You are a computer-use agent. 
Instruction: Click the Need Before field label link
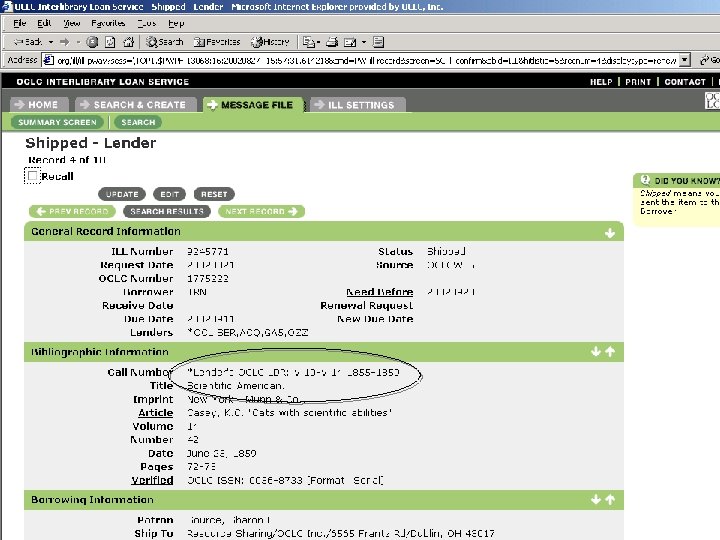pos(379,292)
